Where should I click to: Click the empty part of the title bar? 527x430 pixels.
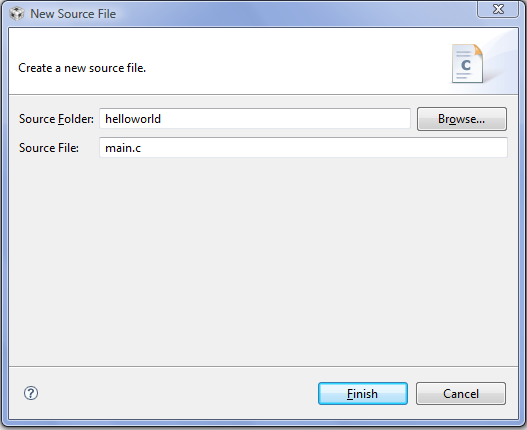pyautogui.click(x=296, y=13)
